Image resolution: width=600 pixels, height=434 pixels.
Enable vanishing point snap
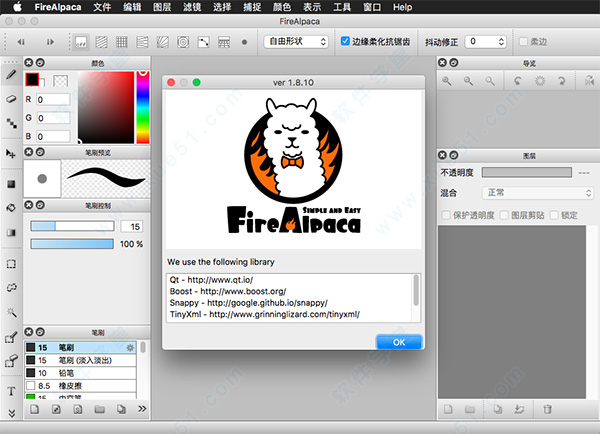[142, 42]
